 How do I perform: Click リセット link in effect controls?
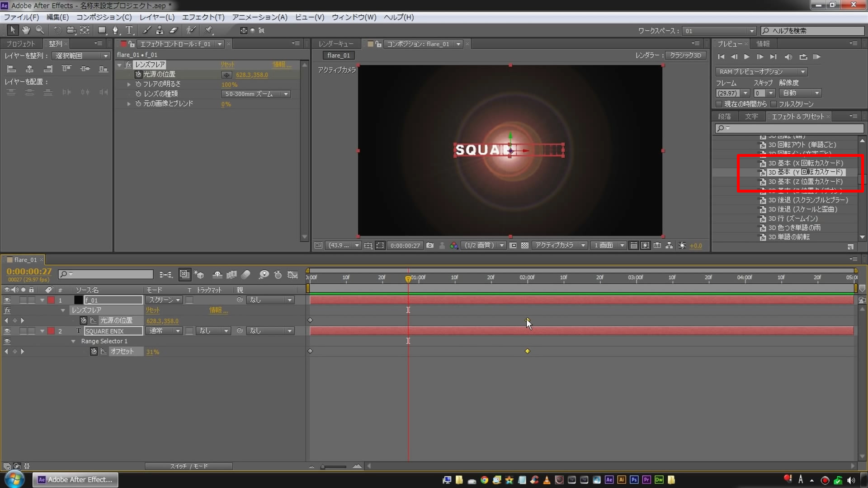(227, 65)
